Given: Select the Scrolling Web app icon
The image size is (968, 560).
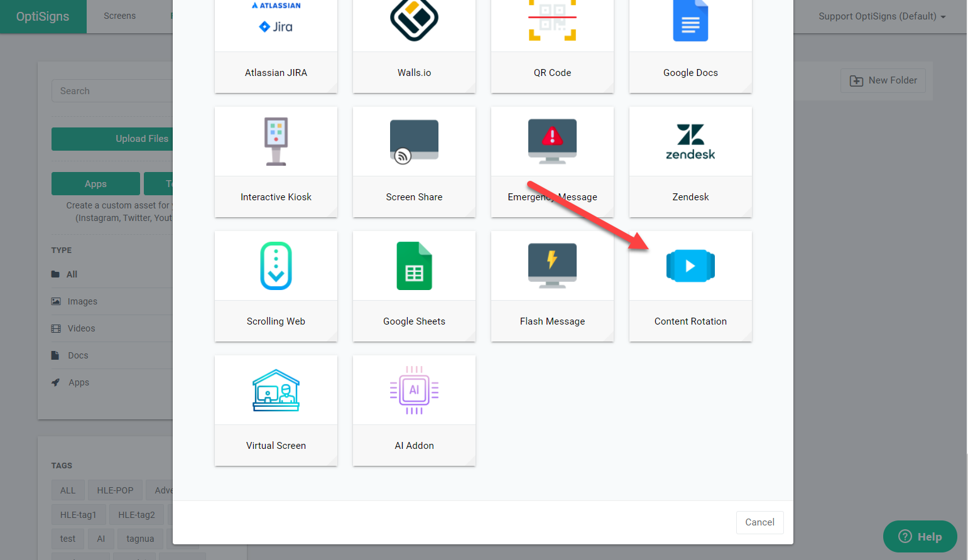Looking at the screenshot, I should coord(276,266).
